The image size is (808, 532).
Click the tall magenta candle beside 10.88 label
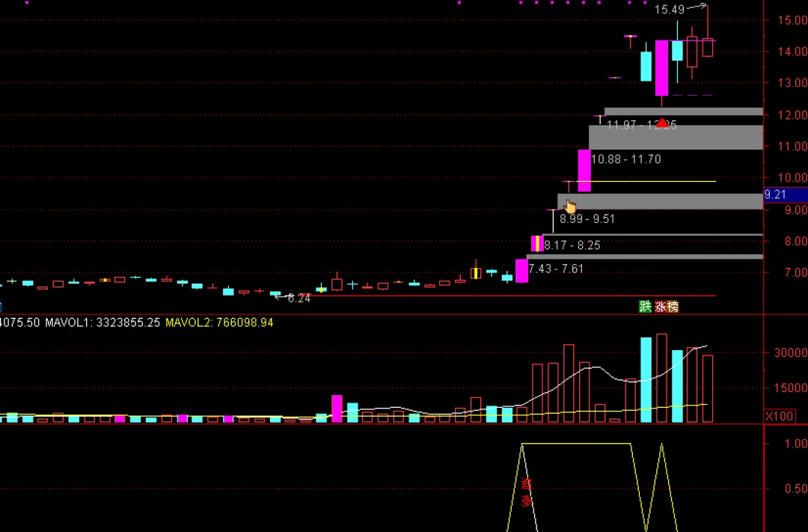tap(584, 171)
